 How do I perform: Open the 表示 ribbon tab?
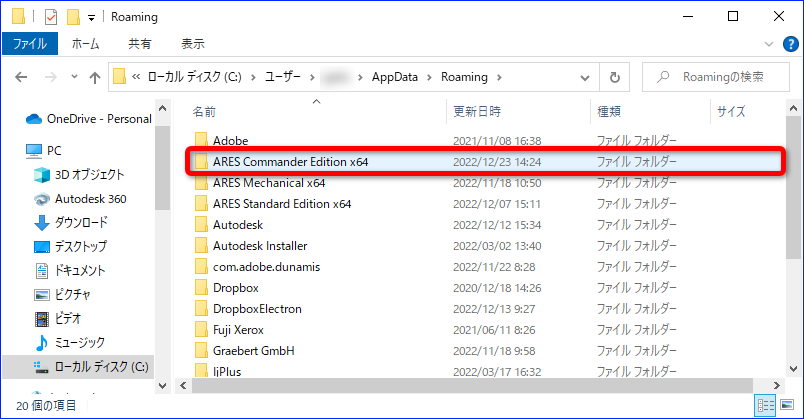(193, 44)
